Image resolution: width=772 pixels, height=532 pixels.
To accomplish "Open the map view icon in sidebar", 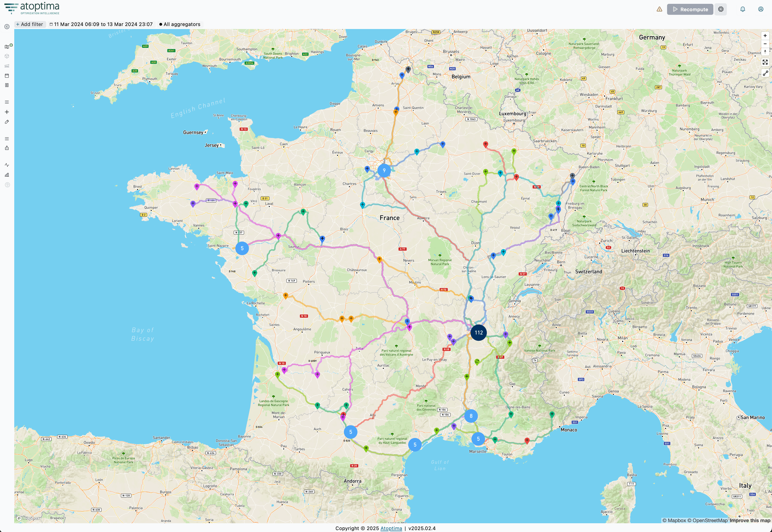I will tap(7, 47).
